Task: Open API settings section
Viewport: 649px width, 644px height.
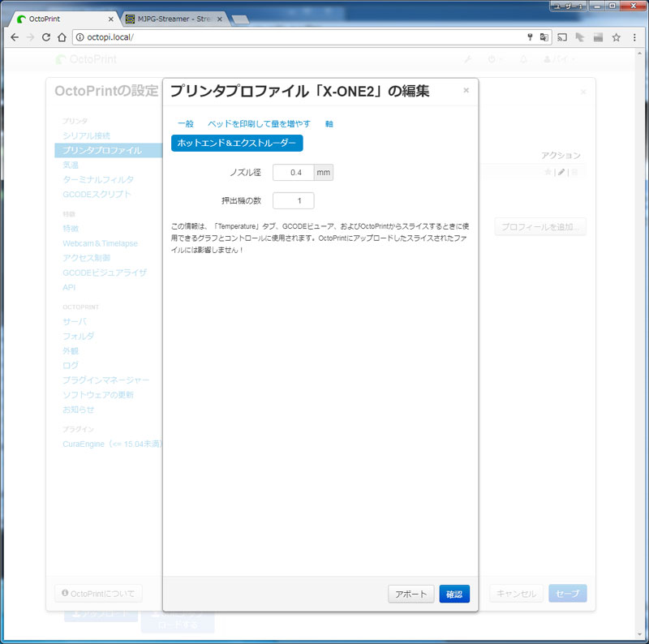Action: [69, 287]
